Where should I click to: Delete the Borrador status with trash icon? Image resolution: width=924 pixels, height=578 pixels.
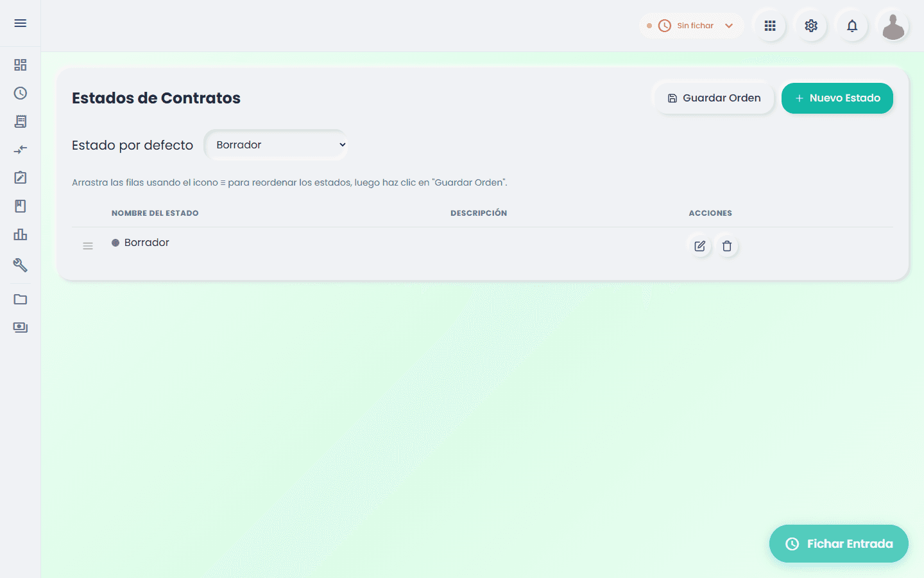click(727, 246)
